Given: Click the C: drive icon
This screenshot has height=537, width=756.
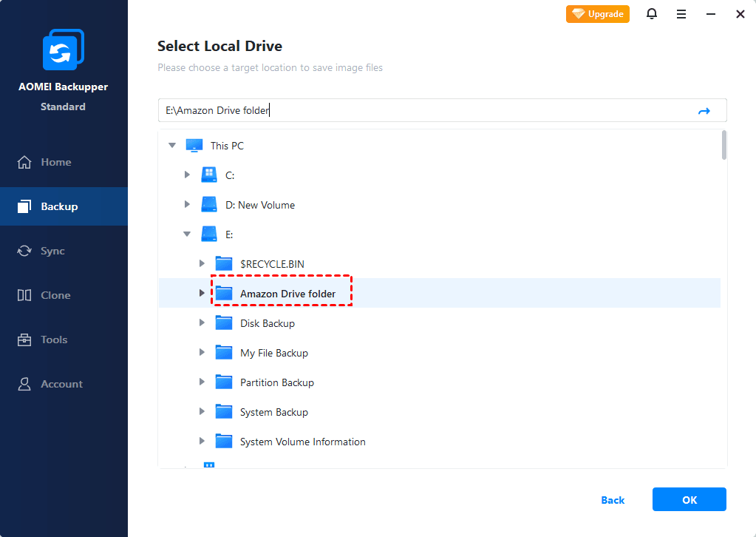Looking at the screenshot, I should (209, 175).
